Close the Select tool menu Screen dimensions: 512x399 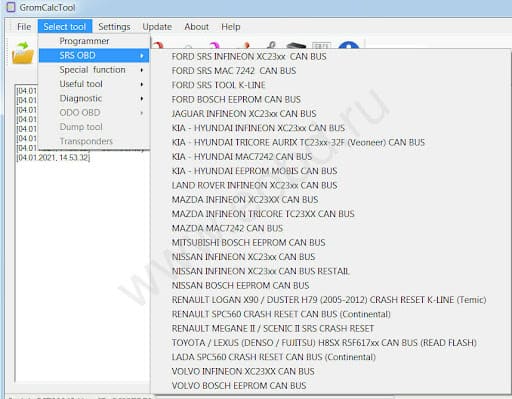click(x=65, y=27)
